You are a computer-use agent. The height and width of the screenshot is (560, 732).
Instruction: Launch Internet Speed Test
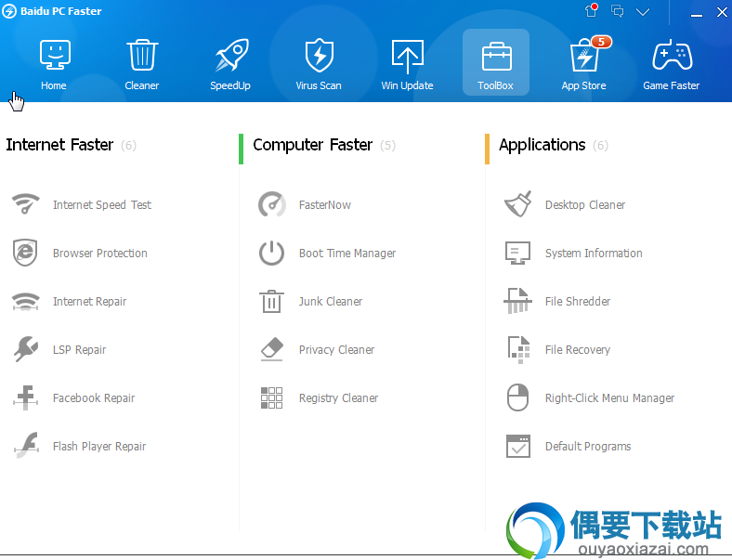[102, 205]
